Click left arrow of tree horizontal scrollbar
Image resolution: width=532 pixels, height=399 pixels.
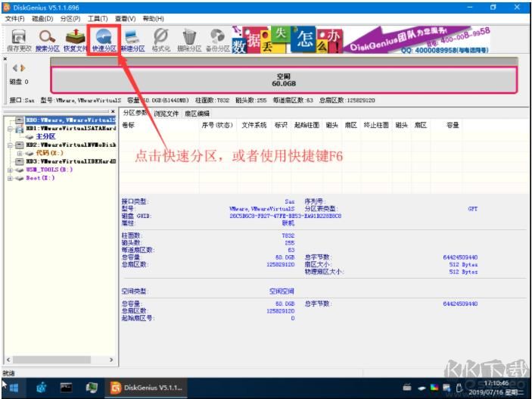pos(8,360)
